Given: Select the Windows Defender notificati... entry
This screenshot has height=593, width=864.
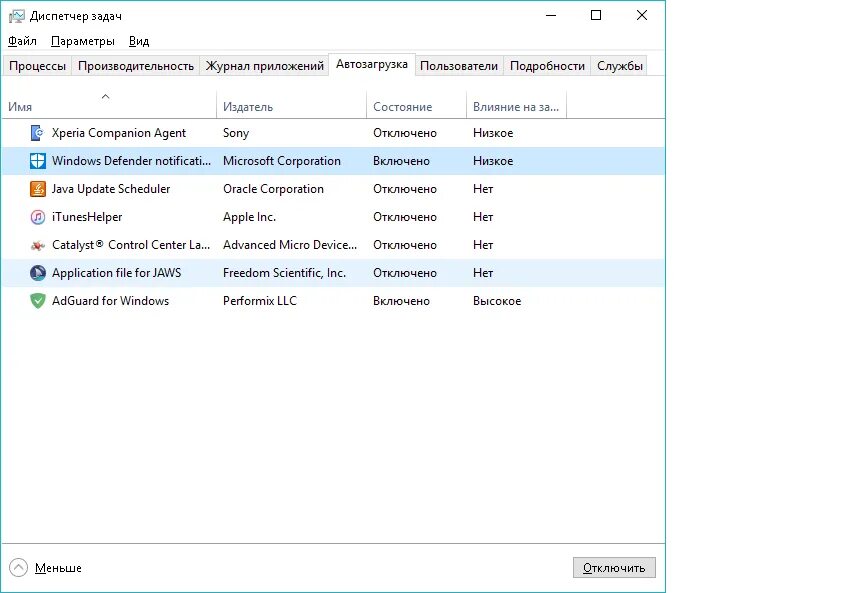Looking at the screenshot, I should 131,161.
